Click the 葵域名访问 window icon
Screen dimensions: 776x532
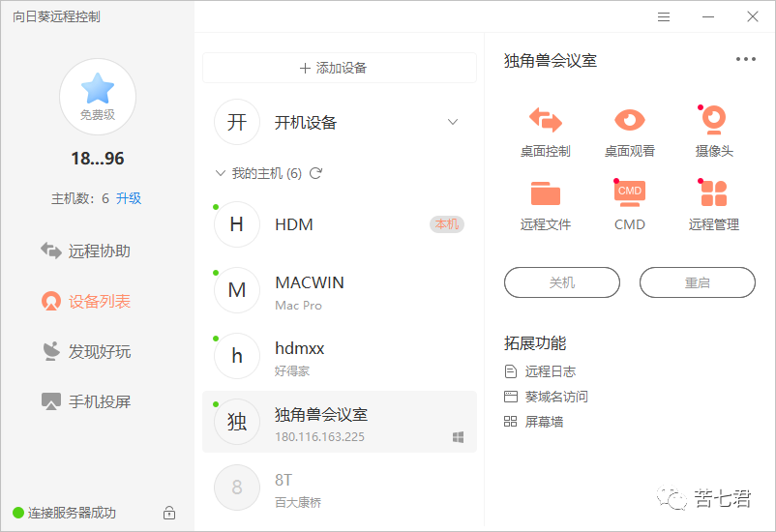[510, 397]
